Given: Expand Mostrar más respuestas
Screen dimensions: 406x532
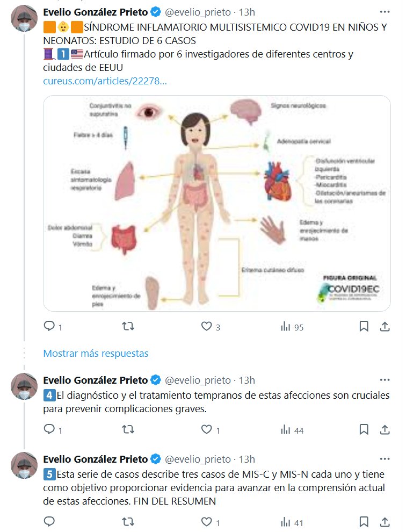Looking at the screenshot, I should (96, 353).
